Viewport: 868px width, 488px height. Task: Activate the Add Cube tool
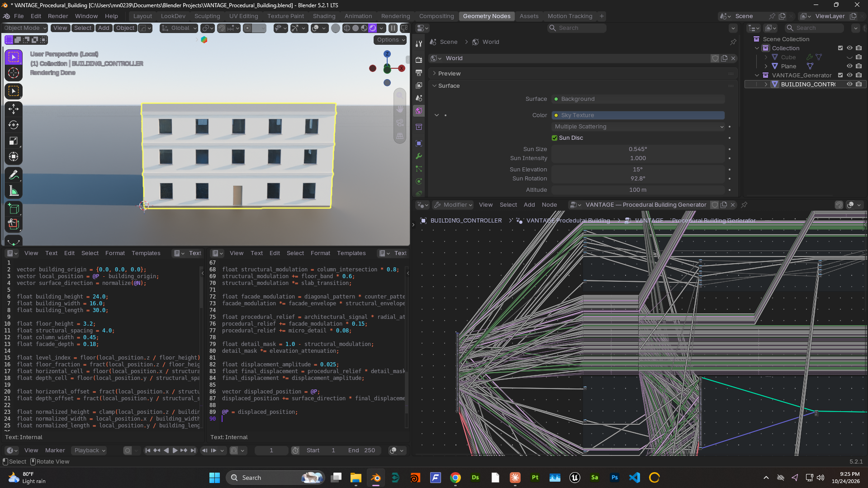14,208
